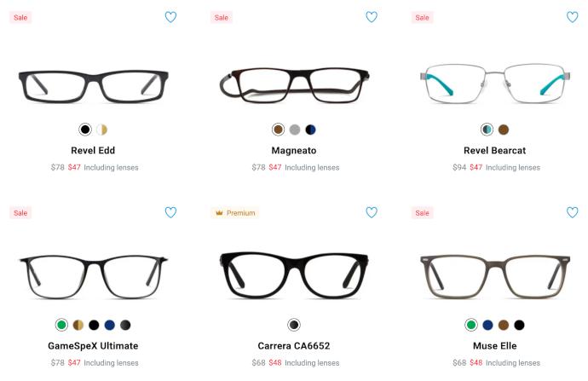The height and width of the screenshot is (381, 588).
Task: Choose the brown color for Revel Bearcat
Action: [504, 130]
